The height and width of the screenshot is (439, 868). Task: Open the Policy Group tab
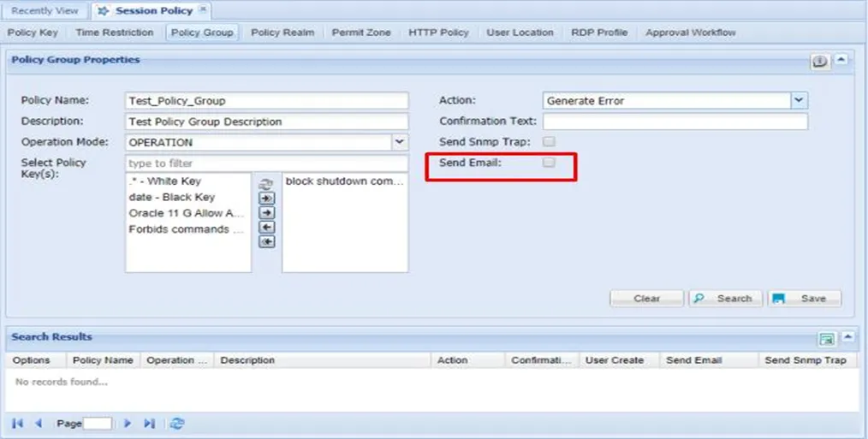tap(202, 33)
